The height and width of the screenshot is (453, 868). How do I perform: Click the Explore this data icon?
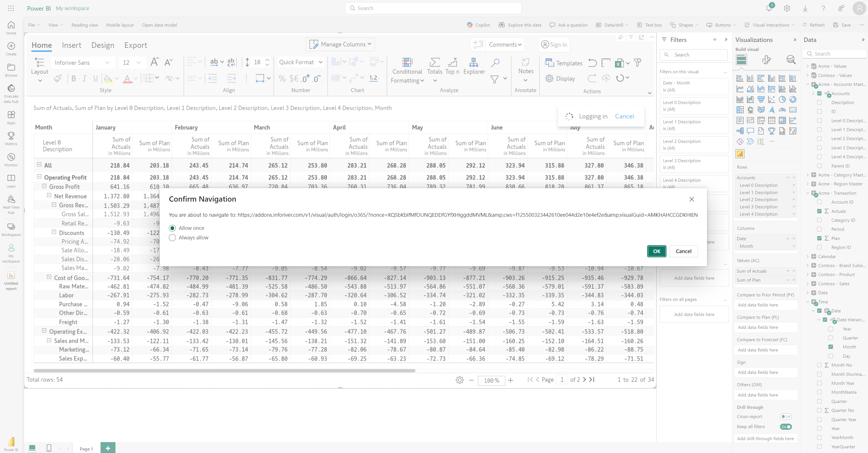501,25
